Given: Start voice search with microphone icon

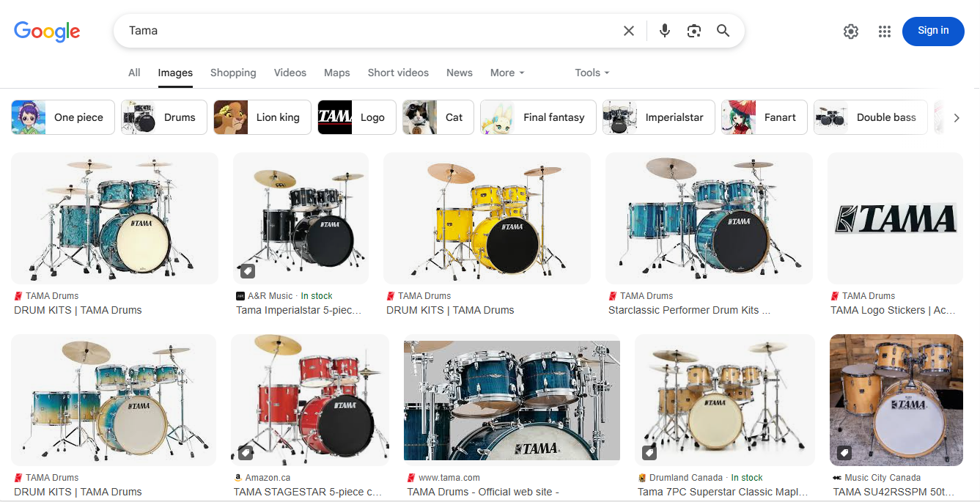Looking at the screenshot, I should (665, 31).
